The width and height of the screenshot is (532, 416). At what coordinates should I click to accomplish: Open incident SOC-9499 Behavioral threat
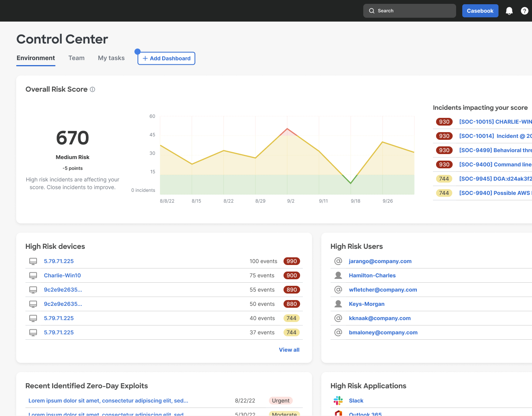point(495,150)
